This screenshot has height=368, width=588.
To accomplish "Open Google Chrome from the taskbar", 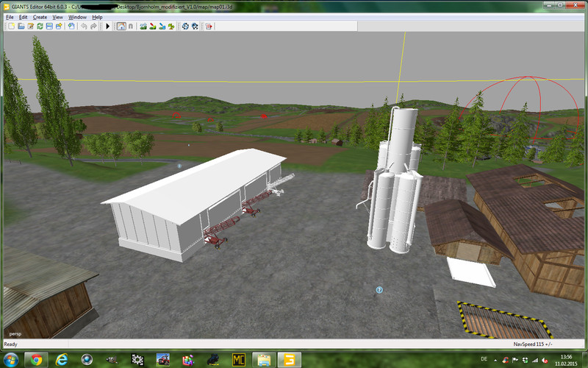I will [37, 359].
